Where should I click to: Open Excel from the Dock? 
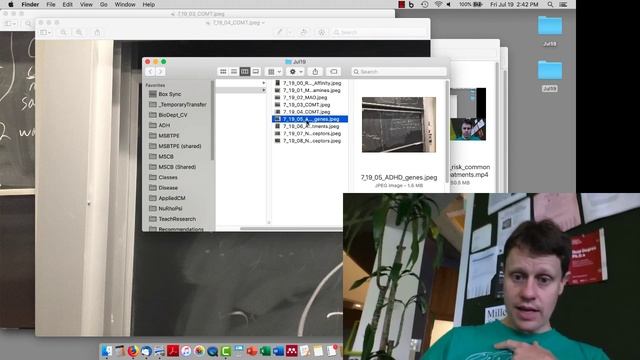(x=265, y=351)
